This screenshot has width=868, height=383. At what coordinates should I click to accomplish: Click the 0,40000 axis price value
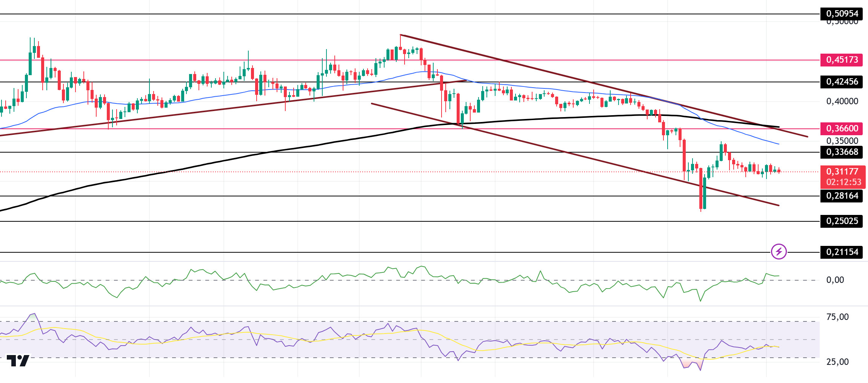tap(842, 101)
